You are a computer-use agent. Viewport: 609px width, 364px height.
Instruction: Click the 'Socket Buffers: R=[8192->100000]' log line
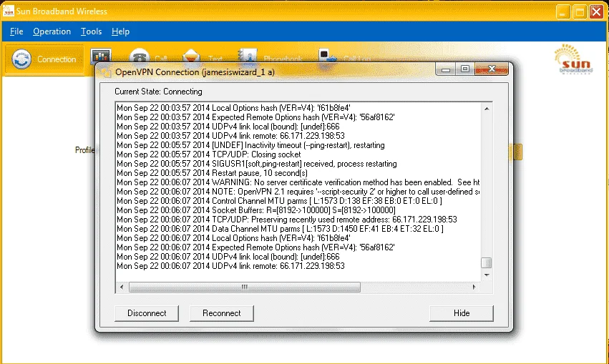point(256,210)
